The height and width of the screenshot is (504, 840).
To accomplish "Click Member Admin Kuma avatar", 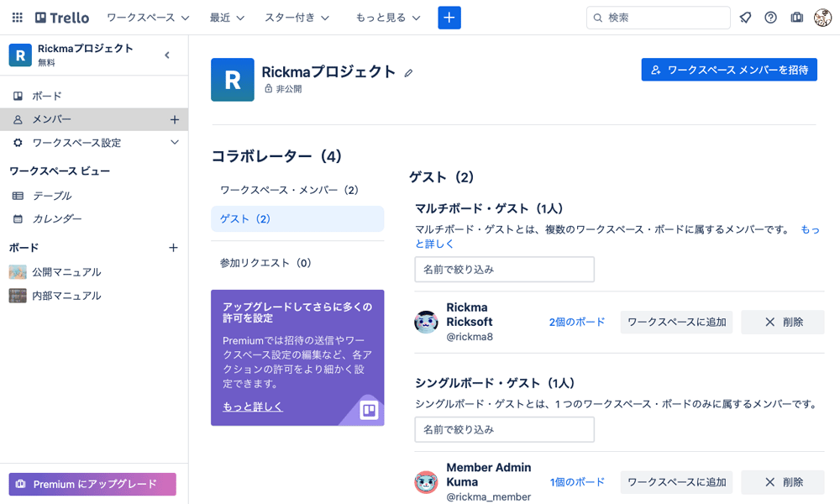I will coord(427,482).
